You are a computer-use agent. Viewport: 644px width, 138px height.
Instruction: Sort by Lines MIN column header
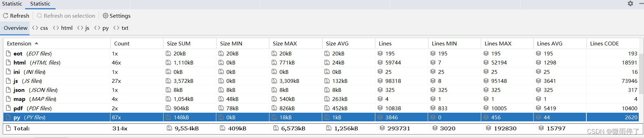point(454,43)
